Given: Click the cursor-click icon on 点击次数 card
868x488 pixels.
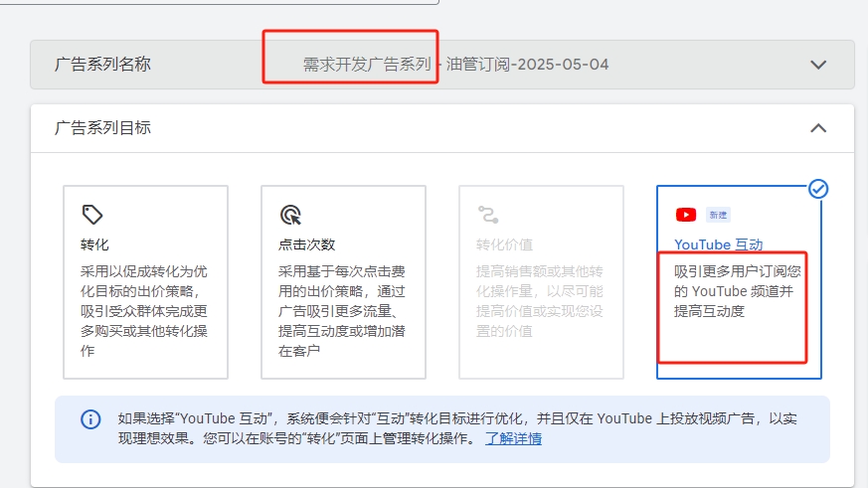Looking at the screenshot, I should pyautogui.click(x=290, y=215).
